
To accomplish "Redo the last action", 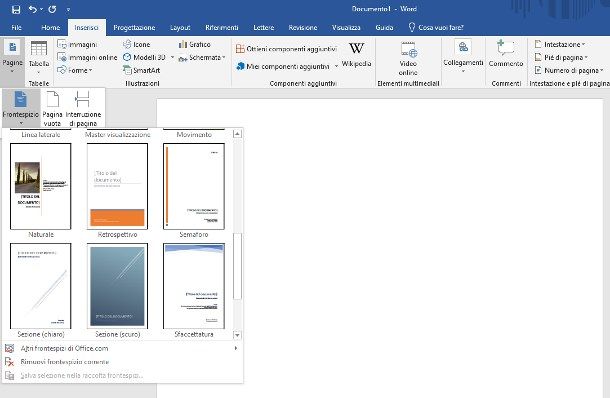I will [52, 9].
